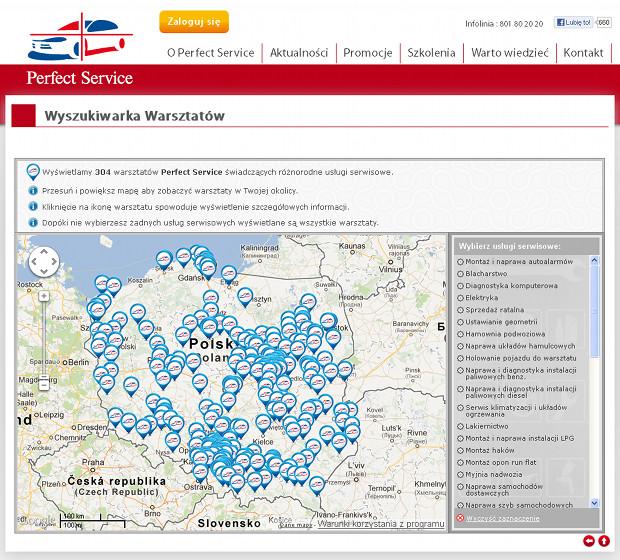This screenshot has height=560, width=620.
Task: Select Naprawa układów hamulcowych option
Action: click(516, 346)
